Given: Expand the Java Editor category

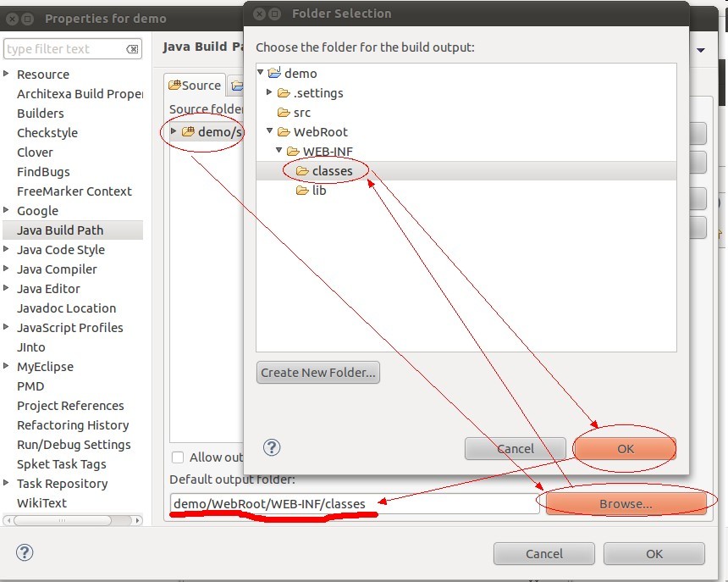Looking at the screenshot, I should (6, 288).
